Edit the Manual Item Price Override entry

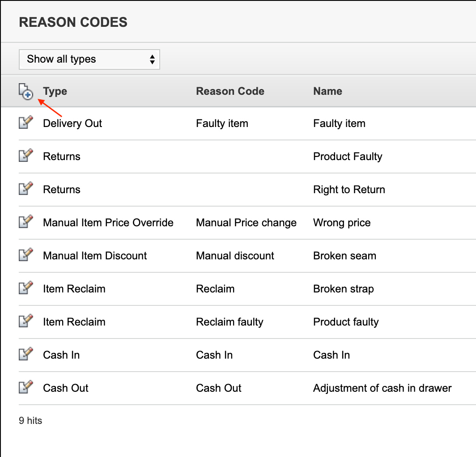point(26,221)
